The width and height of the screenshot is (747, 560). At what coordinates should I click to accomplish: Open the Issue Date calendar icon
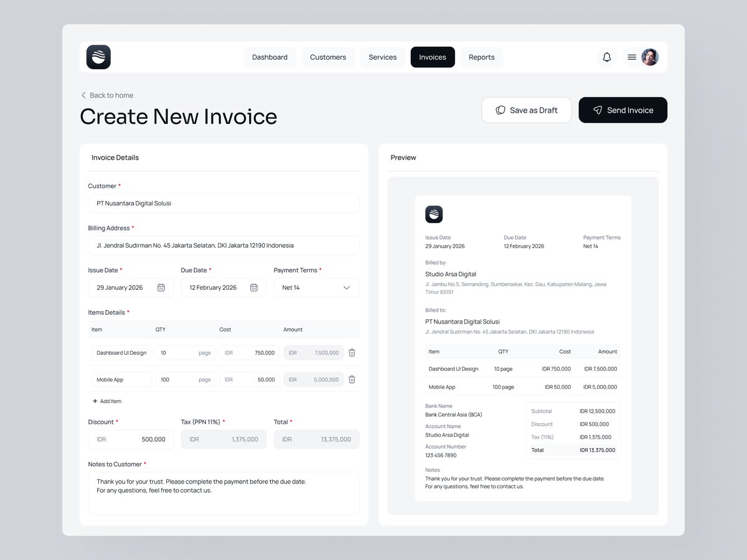161,287
